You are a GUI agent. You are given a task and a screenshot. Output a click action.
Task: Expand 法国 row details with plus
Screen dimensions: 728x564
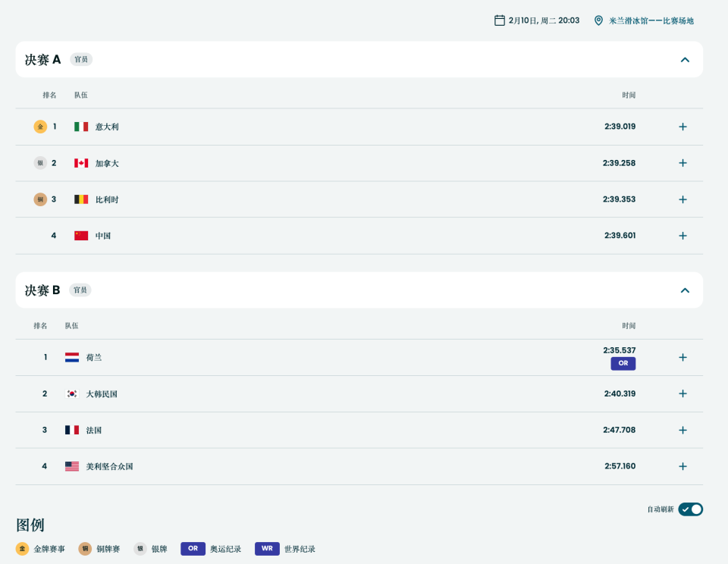[x=682, y=431]
